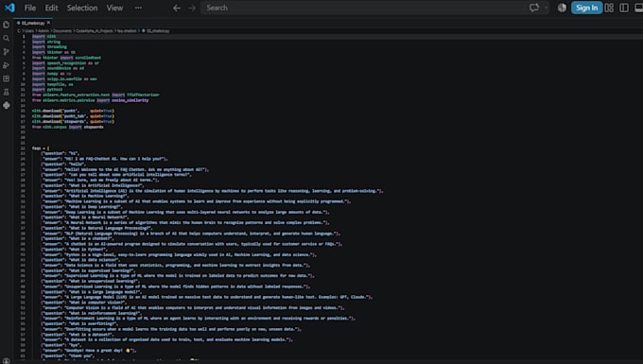Open the Explorer view in activity bar

(x=7, y=25)
